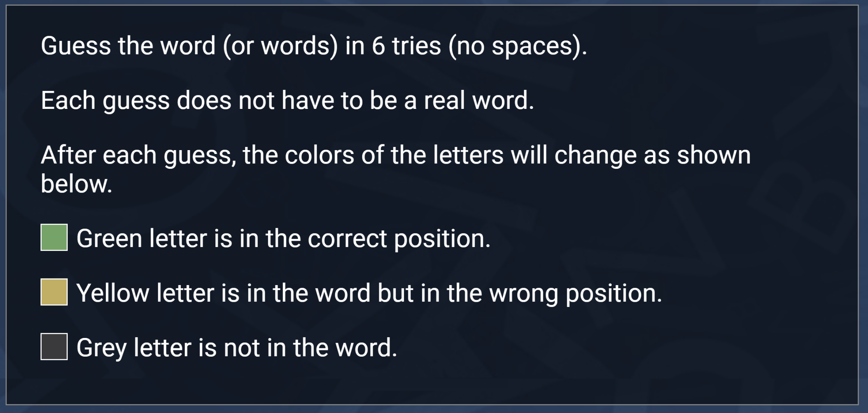Click the '(no spaces)' text

(518, 46)
